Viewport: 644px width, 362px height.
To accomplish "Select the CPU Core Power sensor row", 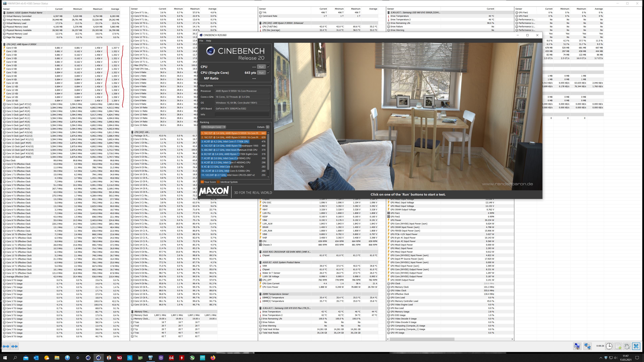I will [x=318, y=287].
